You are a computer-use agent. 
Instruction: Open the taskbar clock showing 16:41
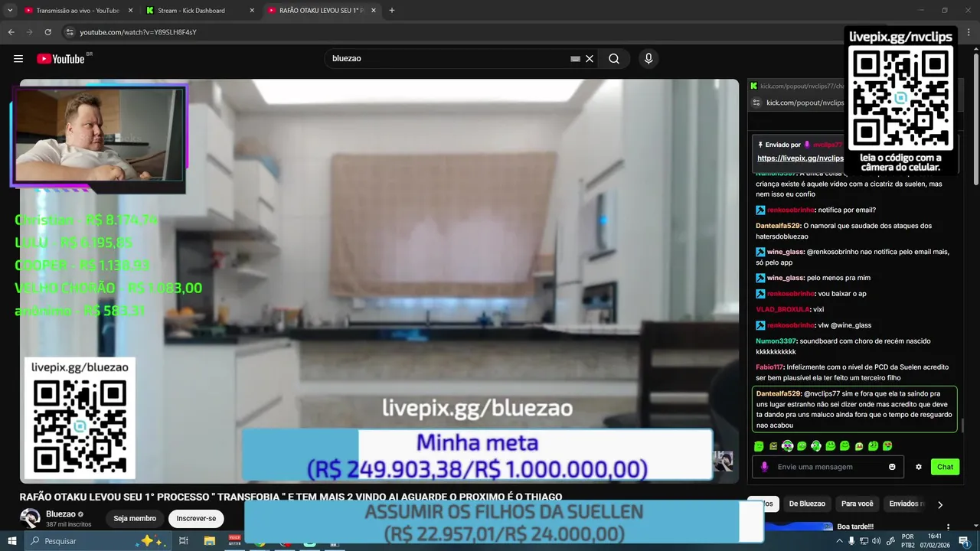(x=934, y=541)
